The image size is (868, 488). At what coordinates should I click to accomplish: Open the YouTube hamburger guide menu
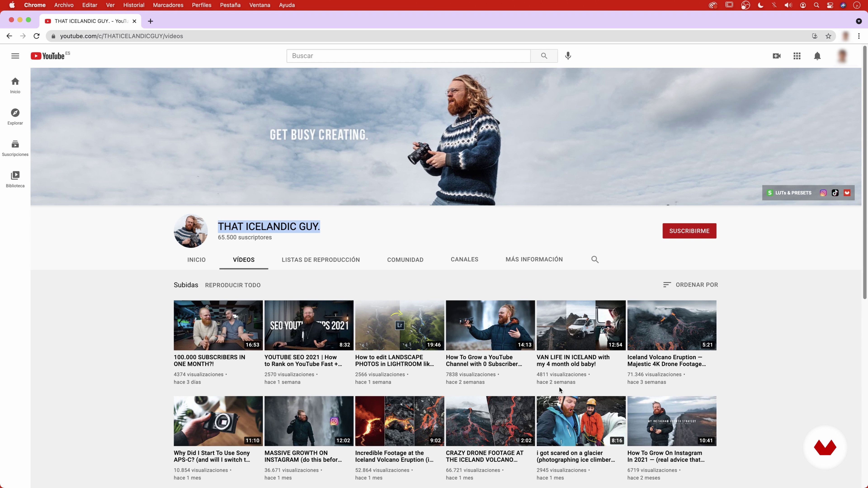[15, 56]
